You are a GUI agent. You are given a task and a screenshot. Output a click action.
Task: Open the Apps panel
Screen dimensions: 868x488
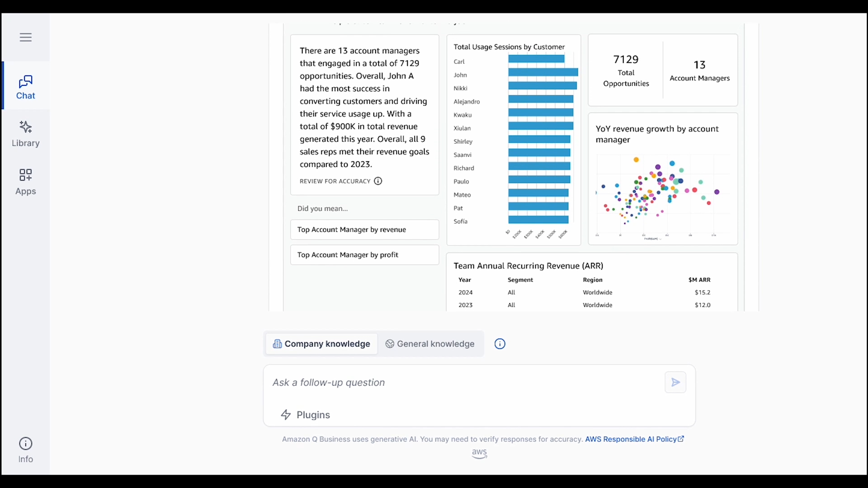click(25, 181)
